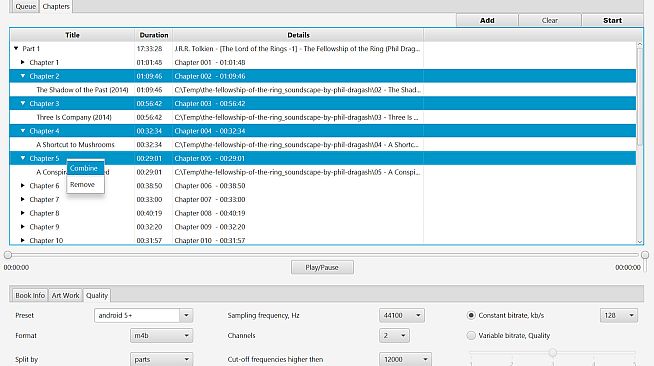Screen dimensions: 654x366
Task: Click the variable bitrate quality slider handle
Action: [x=553, y=353]
